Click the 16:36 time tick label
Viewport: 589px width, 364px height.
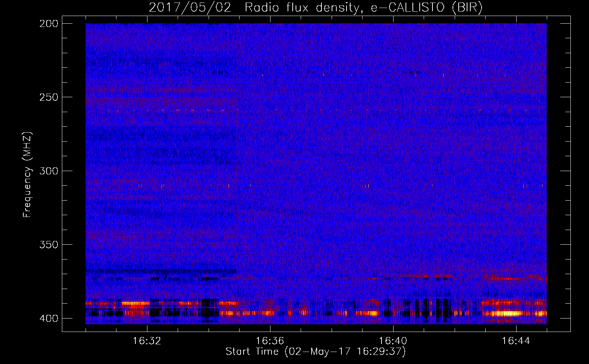(270, 341)
